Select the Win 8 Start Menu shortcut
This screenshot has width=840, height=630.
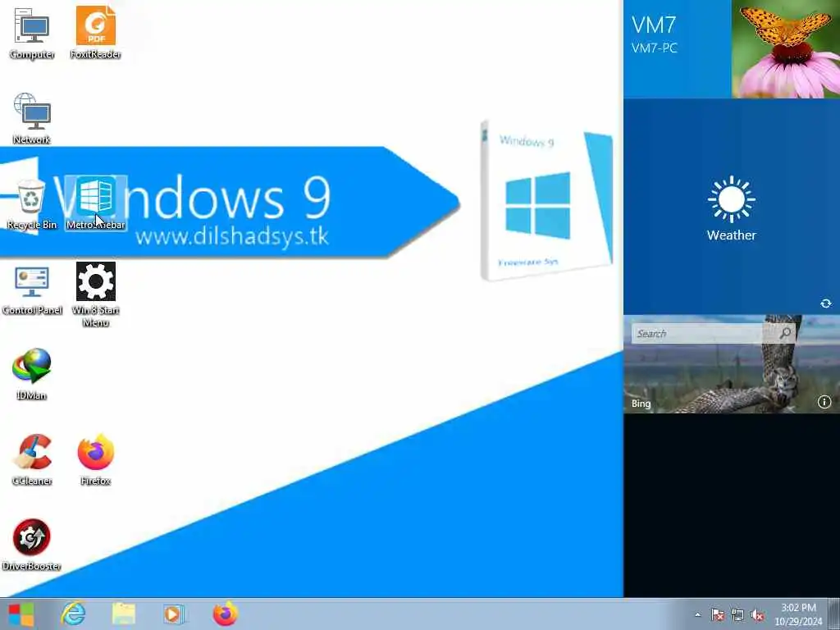pyautogui.click(x=95, y=294)
